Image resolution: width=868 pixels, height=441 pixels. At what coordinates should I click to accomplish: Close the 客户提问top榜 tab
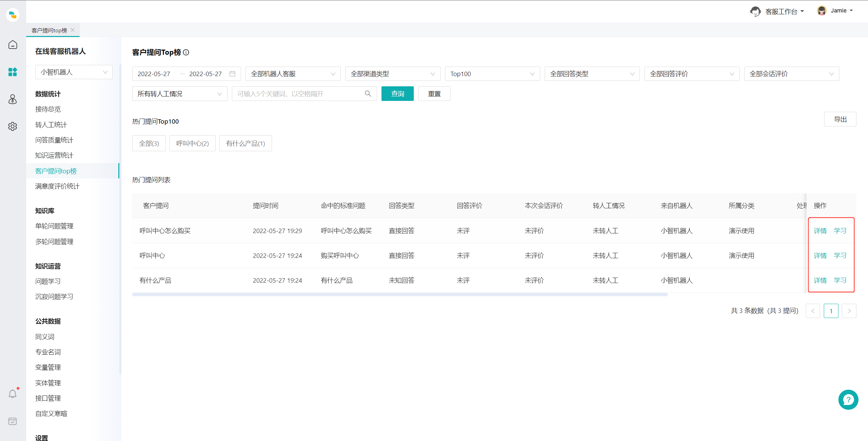(x=73, y=30)
